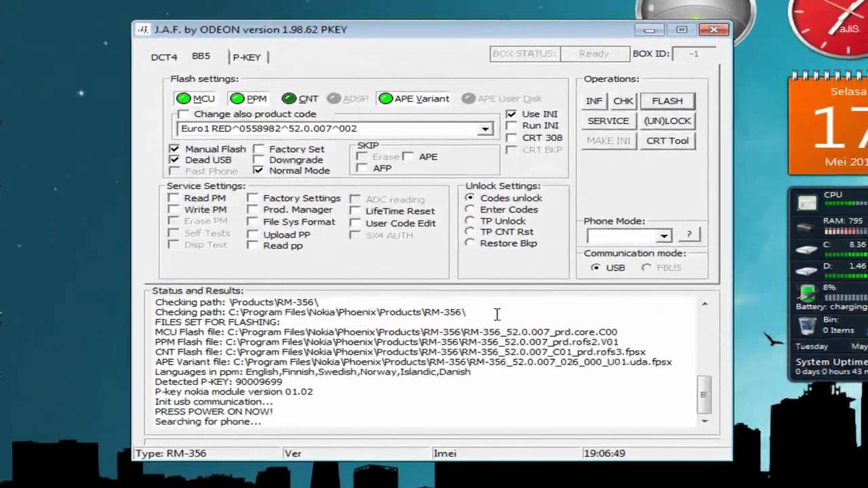Switch to the P-KEY tab

point(247,57)
